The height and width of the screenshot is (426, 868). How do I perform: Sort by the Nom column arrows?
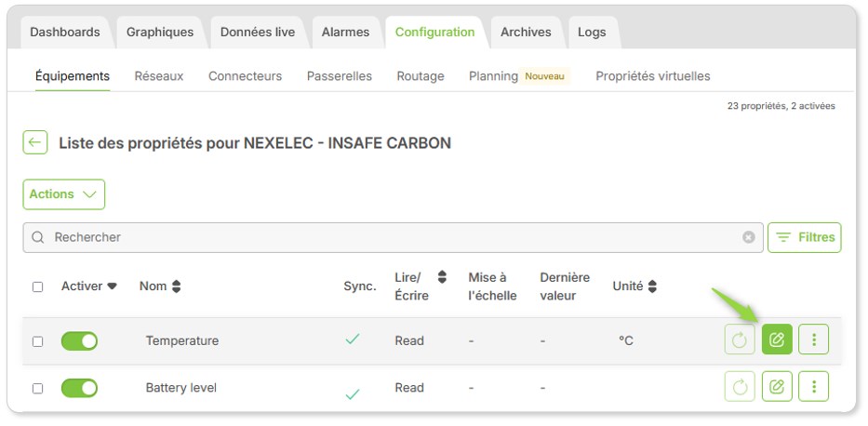(176, 286)
